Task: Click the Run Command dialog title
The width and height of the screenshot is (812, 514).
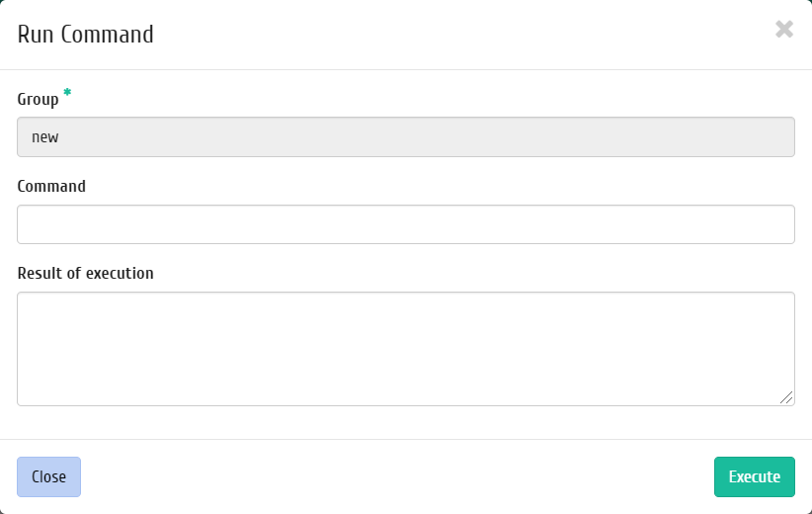Action: (x=85, y=35)
